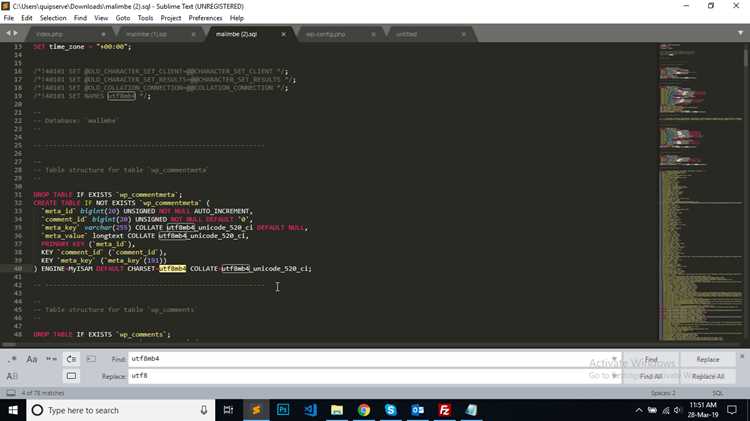This screenshot has width=750, height=421.
Task: Click the Replace All button
Action: pyautogui.click(x=707, y=377)
